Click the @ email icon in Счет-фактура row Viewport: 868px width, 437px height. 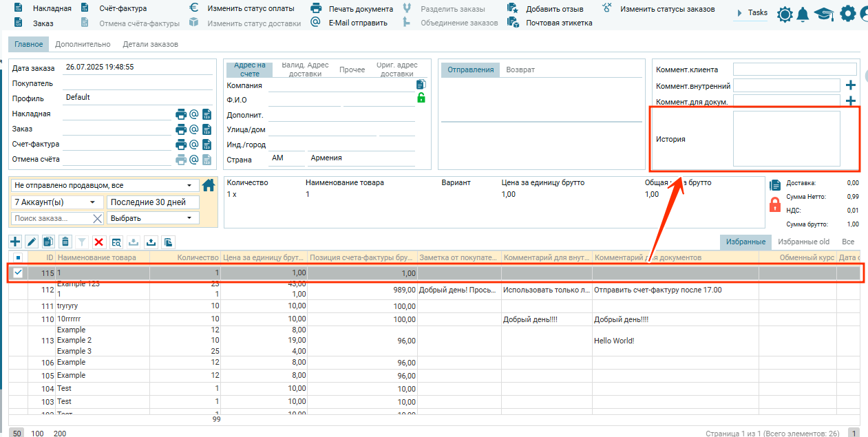(194, 145)
